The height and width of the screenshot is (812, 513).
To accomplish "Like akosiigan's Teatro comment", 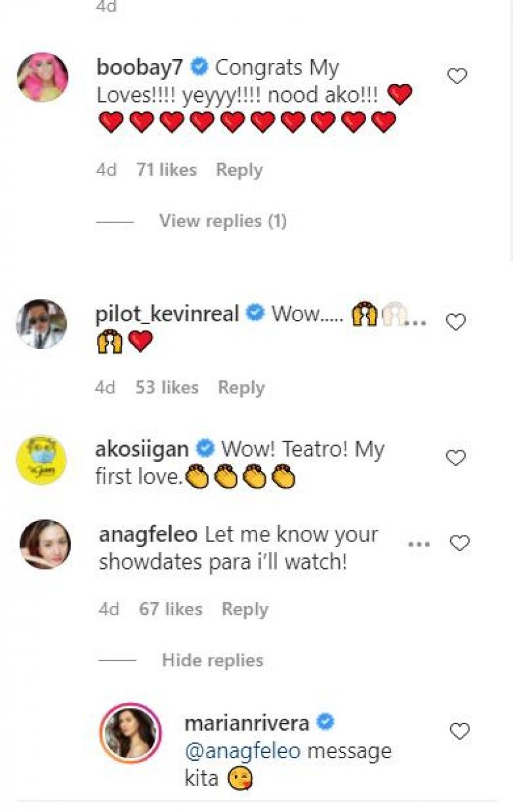I will point(455,458).
